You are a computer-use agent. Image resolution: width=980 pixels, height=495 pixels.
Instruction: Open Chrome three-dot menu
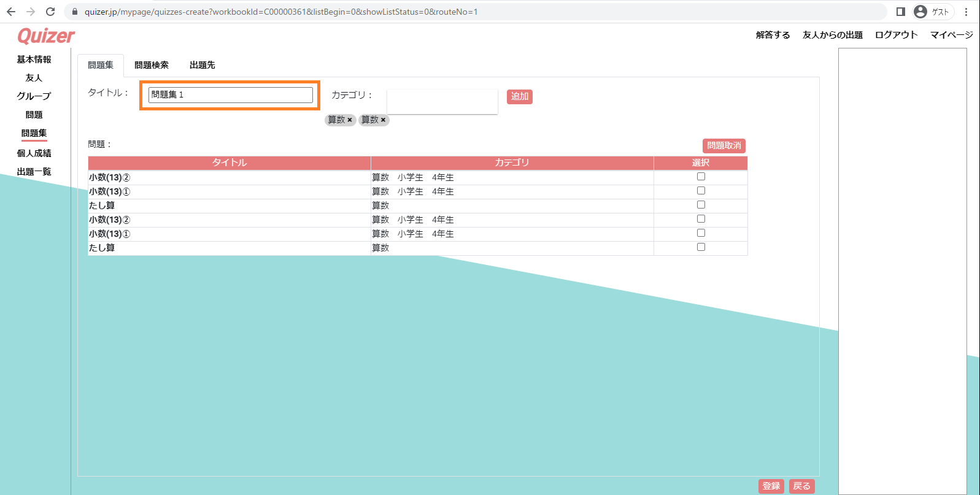click(966, 12)
